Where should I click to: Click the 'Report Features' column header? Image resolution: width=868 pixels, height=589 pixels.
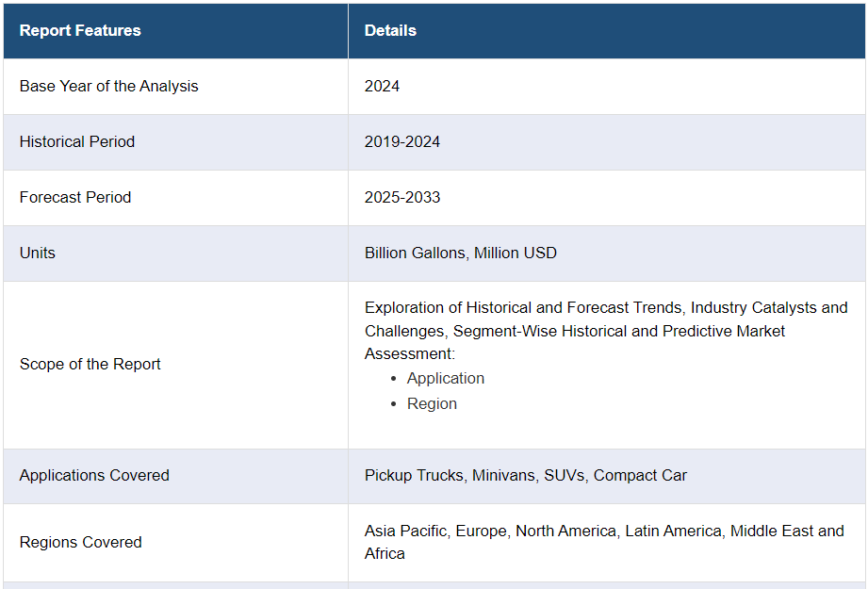[80, 30]
